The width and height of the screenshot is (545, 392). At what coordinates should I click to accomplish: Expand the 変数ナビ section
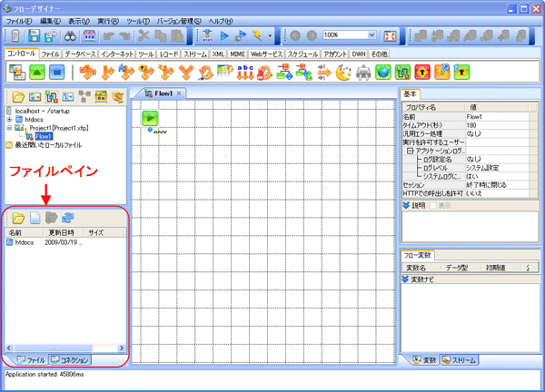(x=406, y=280)
